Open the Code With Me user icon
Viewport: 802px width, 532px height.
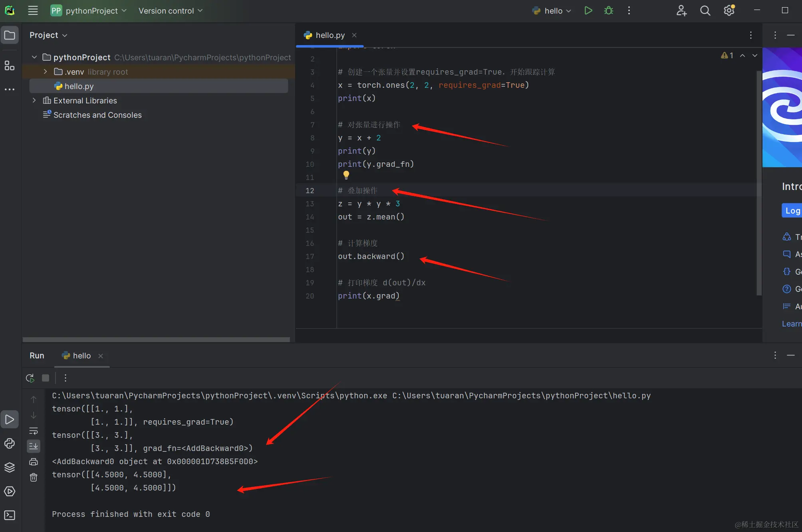pyautogui.click(x=681, y=11)
